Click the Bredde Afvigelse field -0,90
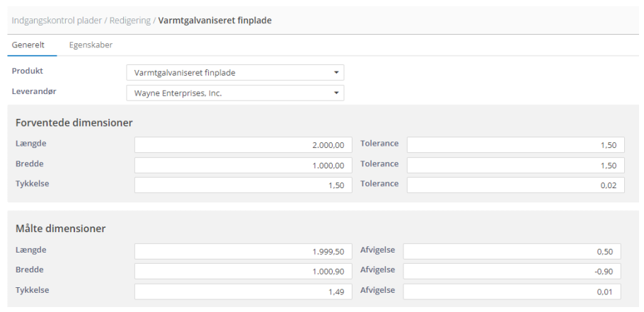Image resolution: width=644 pixels, height=312 pixels. [x=512, y=272]
